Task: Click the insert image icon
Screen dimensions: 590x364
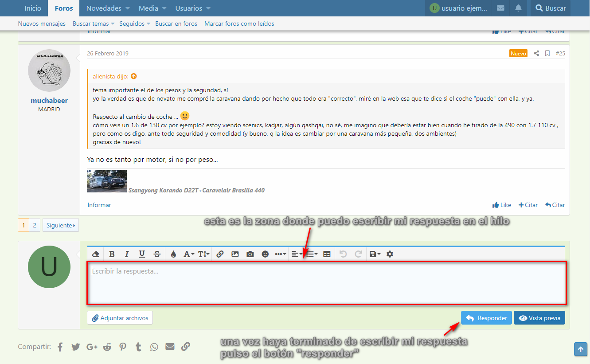Action: [x=235, y=254]
